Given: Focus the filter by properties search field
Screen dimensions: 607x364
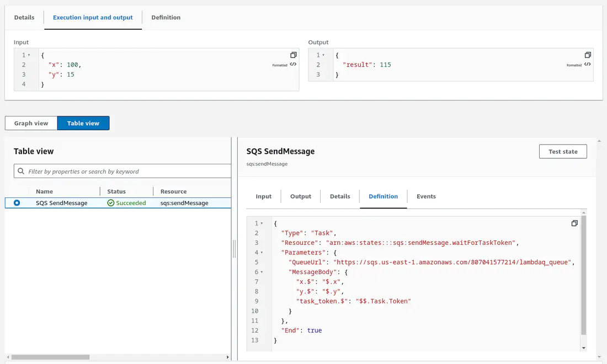Looking at the screenshot, I should point(123,171).
